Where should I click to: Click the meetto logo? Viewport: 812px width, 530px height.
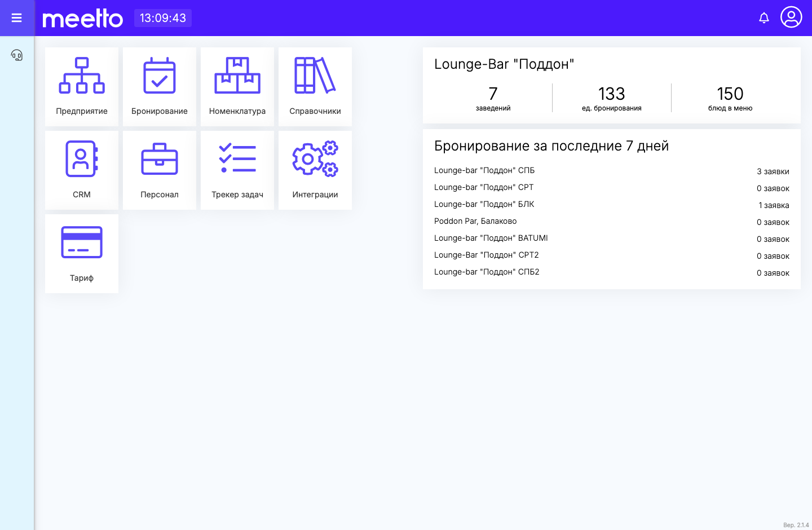[x=83, y=18]
